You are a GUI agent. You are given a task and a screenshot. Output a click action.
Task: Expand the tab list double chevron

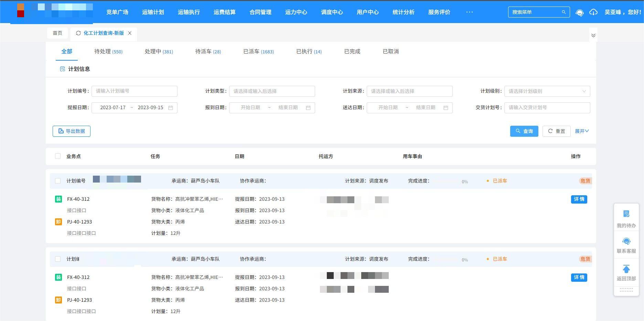(593, 35)
